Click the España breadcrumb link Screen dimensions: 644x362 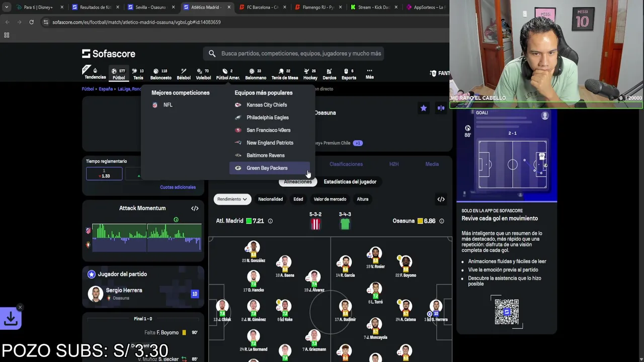(x=106, y=89)
